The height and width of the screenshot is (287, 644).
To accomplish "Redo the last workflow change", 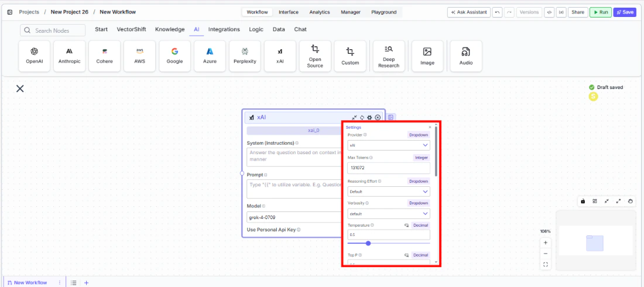I will point(509,12).
